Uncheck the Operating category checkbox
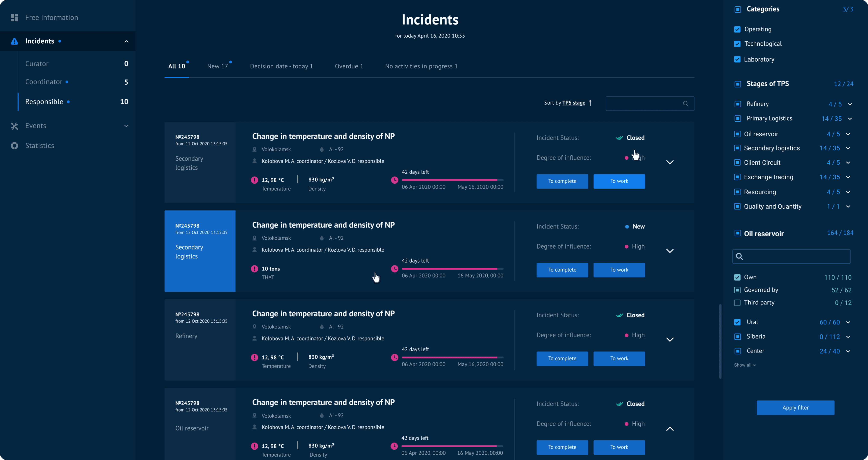The height and width of the screenshot is (460, 868). pos(737,29)
